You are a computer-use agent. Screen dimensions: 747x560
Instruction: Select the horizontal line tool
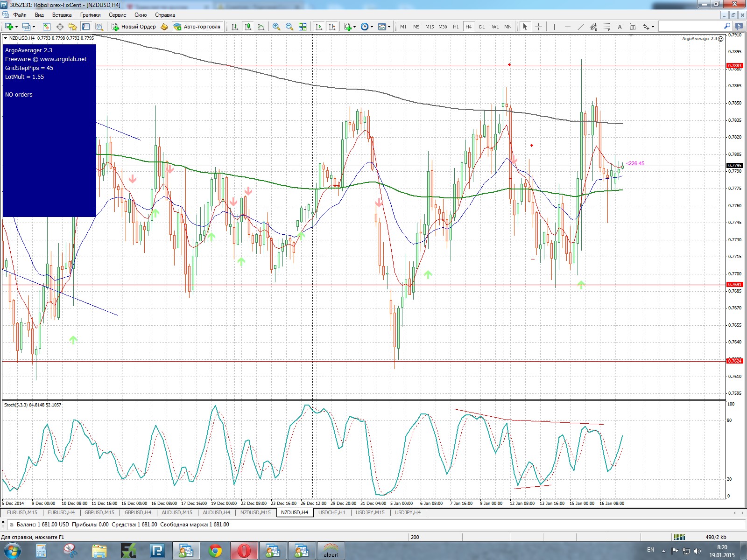coord(568,27)
